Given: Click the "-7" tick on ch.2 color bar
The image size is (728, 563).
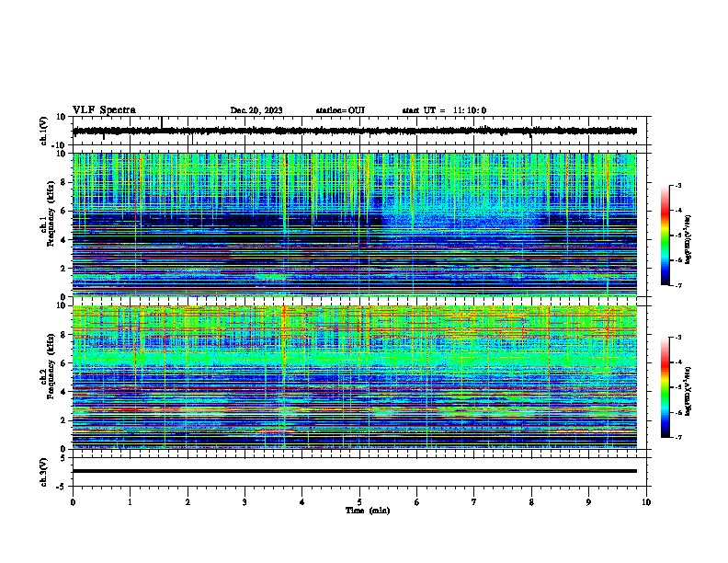Looking at the screenshot, I should pos(677,437).
